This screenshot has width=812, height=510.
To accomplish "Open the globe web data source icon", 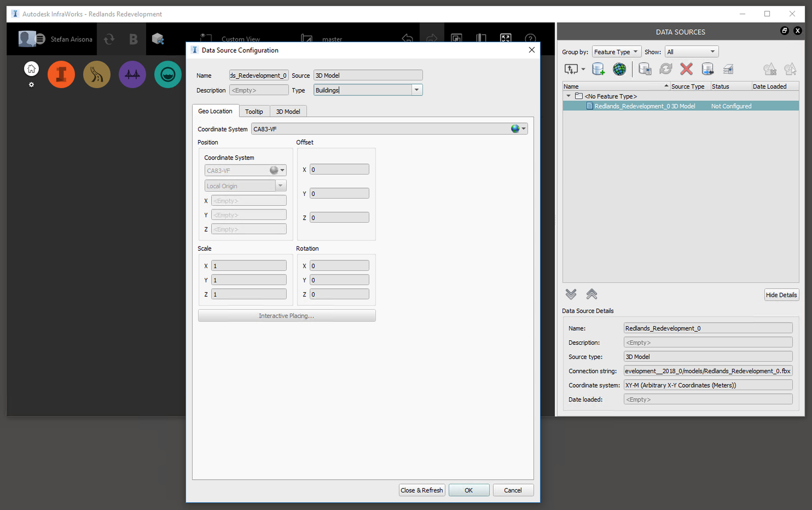I will (x=619, y=69).
